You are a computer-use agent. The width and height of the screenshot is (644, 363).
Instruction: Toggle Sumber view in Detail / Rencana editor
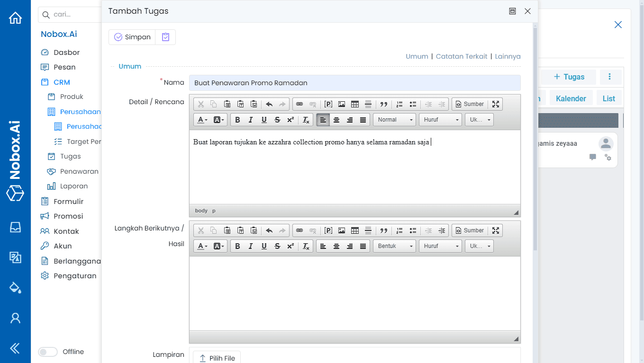(x=470, y=104)
